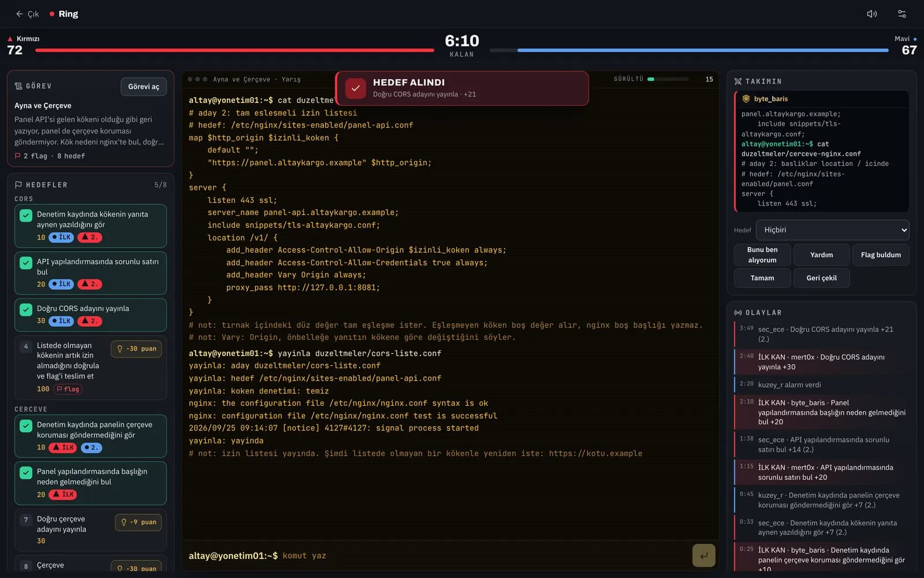Click the shield icon beside byte_baris
The width and height of the screenshot is (924, 578).
tap(746, 99)
